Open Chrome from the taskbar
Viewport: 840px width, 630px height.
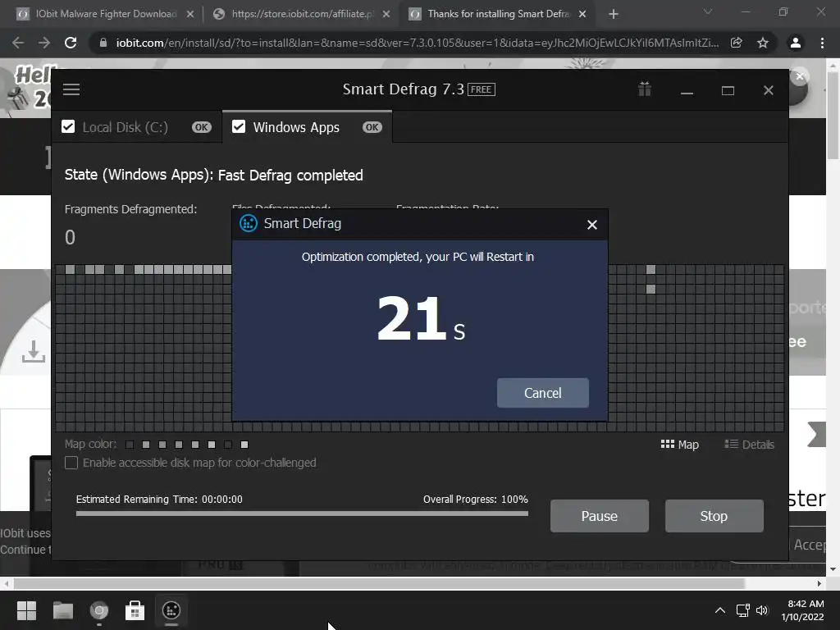point(99,610)
